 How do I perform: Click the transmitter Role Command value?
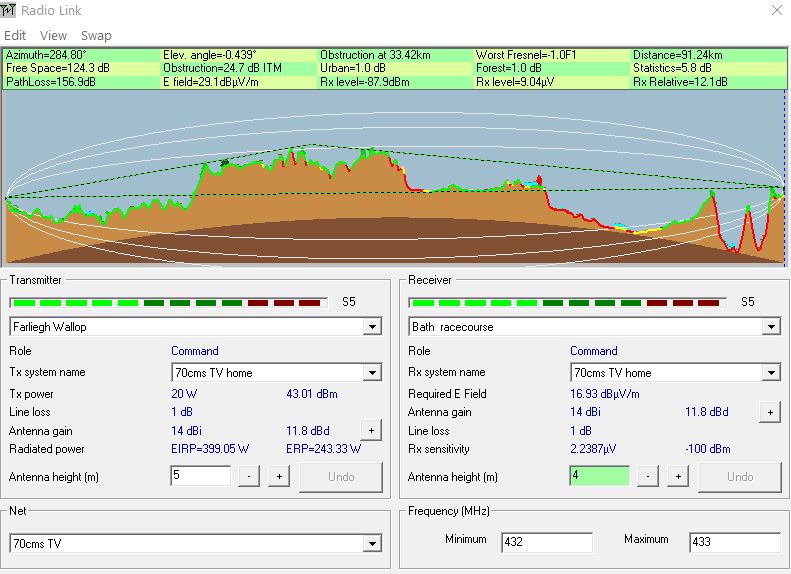195,351
